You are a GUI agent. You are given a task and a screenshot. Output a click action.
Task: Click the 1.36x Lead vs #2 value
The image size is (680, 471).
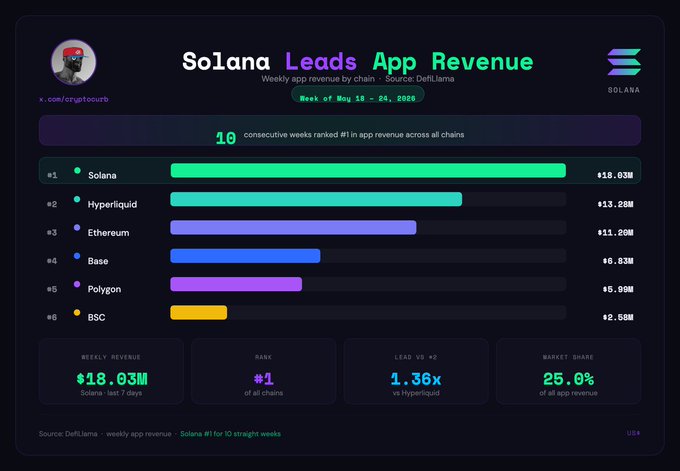pyautogui.click(x=416, y=379)
